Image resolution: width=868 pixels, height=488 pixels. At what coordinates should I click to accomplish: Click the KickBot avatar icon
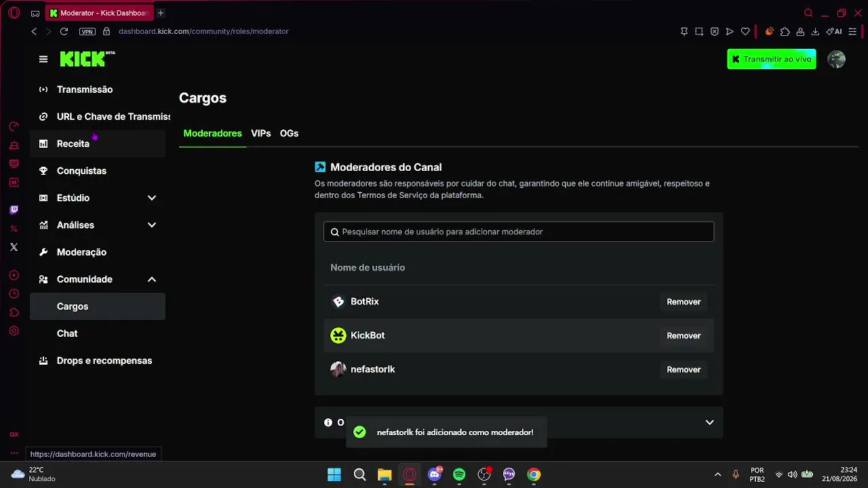(338, 335)
